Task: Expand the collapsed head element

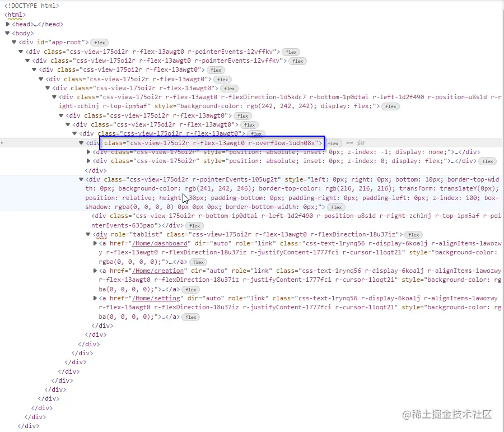Action: pyautogui.click(x=8, y=24)
